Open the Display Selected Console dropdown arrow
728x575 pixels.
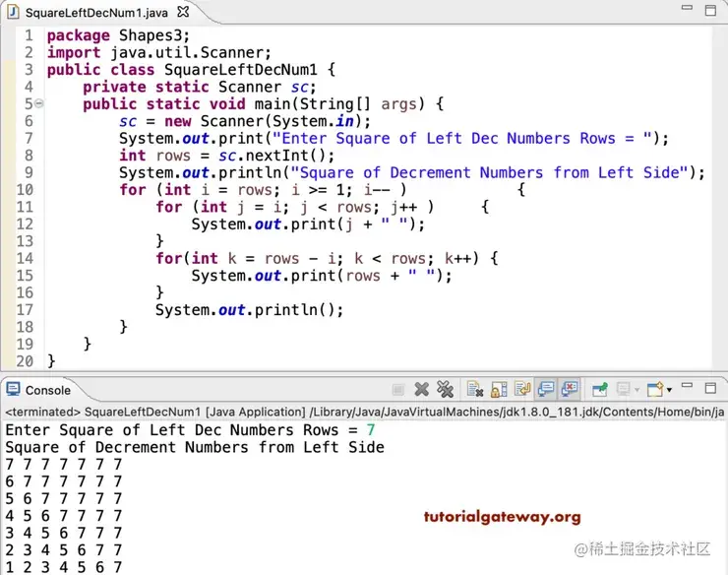coord(637,390)
